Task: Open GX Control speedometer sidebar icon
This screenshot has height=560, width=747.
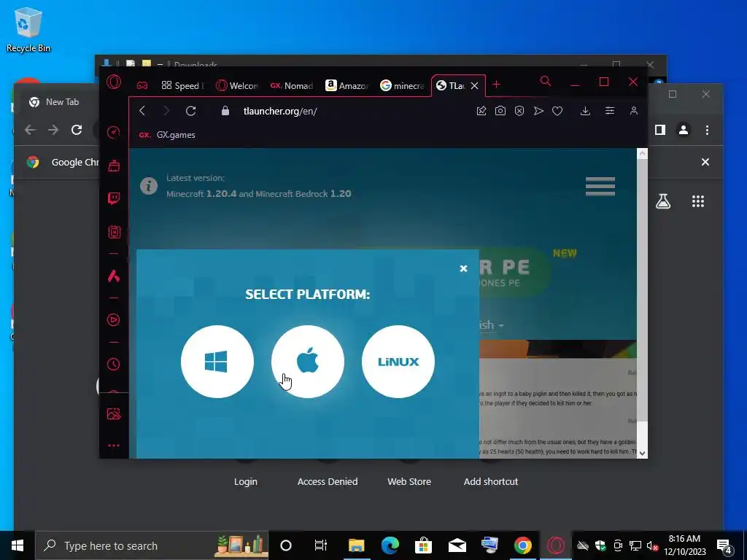Action: [x=113, y=132]
